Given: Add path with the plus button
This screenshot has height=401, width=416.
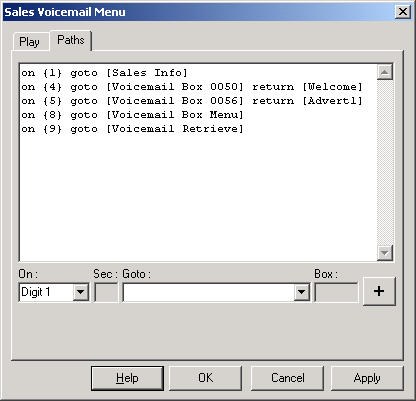Looking at the screenshot, I should 379,291.
